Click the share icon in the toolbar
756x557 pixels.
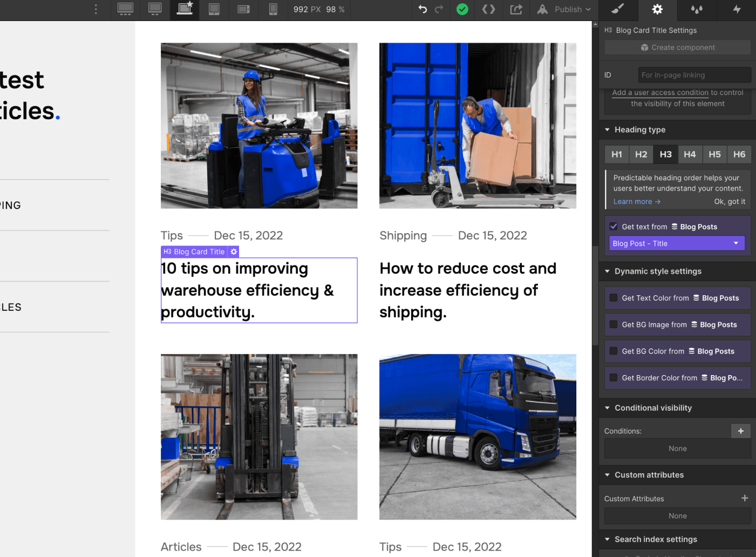click(x=516, y=9)
